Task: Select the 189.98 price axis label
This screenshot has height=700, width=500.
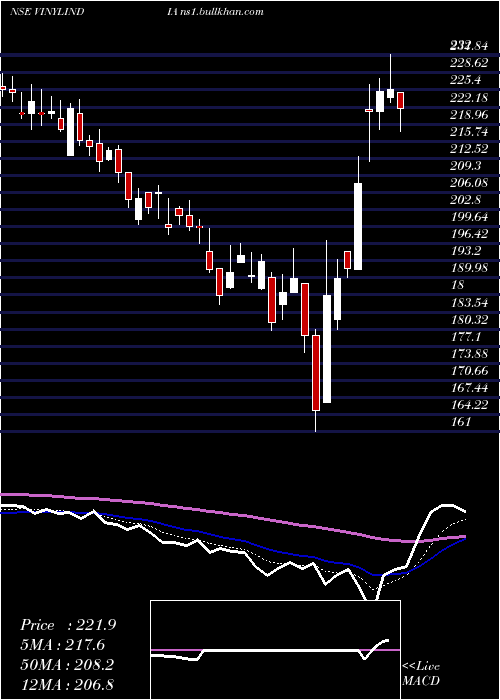Action: [x=469, y=268]
